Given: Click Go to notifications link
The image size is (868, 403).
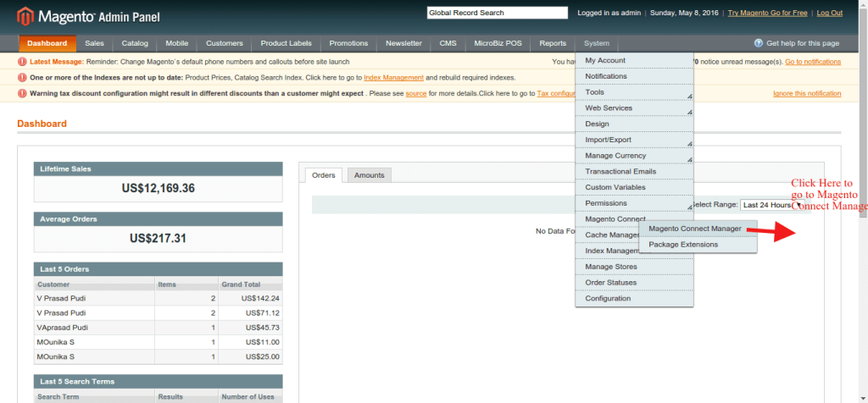Looking at the screenshot, I should pyautogui.click(x=813, y=62).
